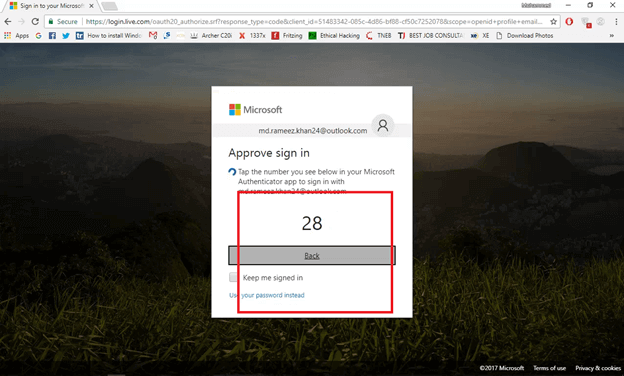Open the Facebook bookmark icon

[52, 35]
